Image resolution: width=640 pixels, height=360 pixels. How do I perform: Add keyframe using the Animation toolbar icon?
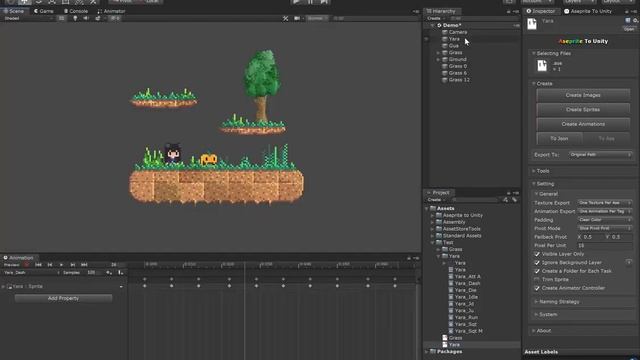pos(109,272)
